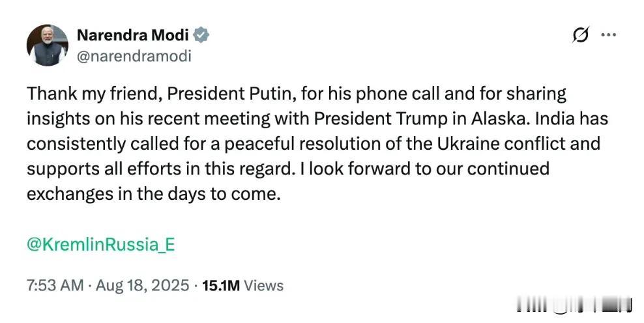Image resolution: width=644 pixels, height=323 pixels.
Task: Click the blue verified checkmark badge
Action: click(201, 35)
